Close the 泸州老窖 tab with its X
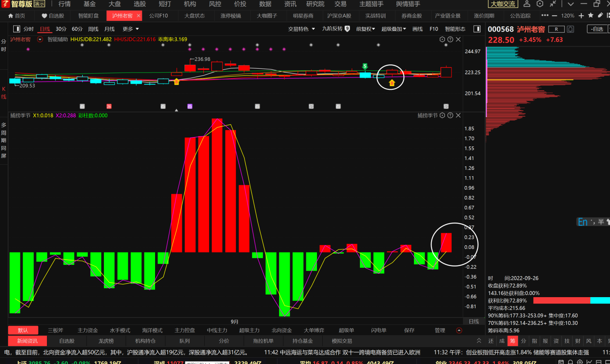Image resolution: width=610 pixels, height=364 pixels. [138, 16]
